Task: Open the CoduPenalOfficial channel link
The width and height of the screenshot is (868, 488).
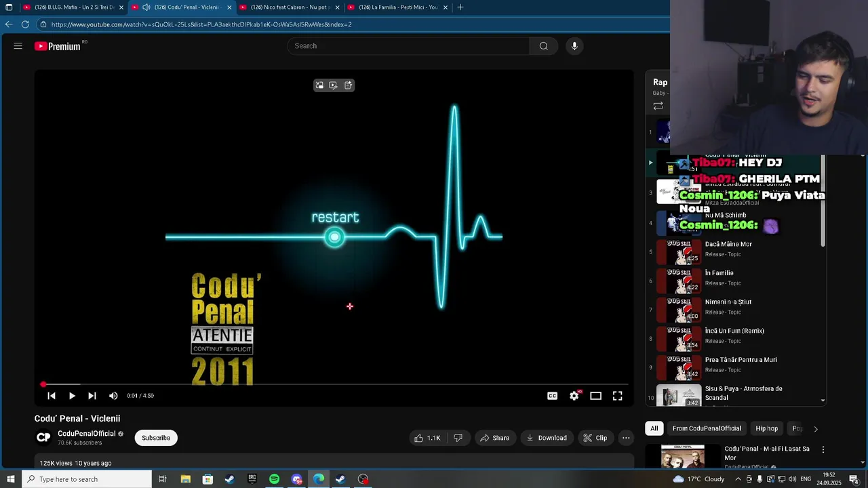Action: coord(87,434)
